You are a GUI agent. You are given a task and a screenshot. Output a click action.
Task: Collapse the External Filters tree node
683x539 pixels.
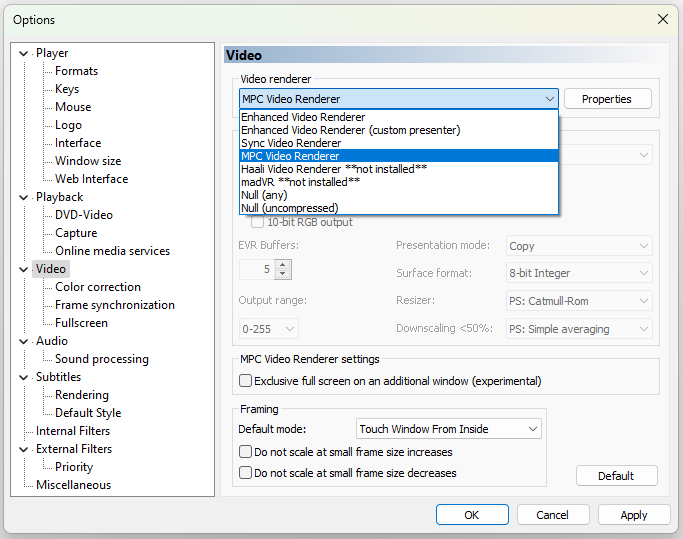[24, 449]
